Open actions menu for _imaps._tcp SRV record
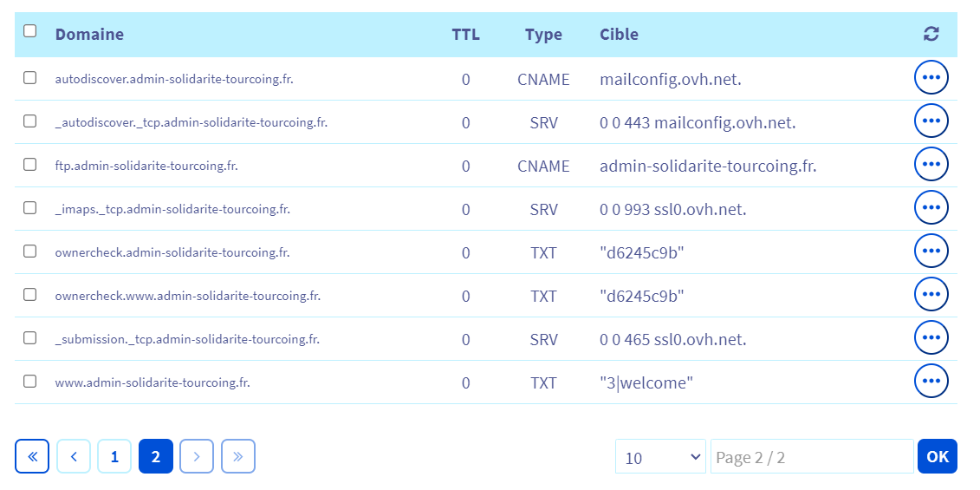 [931, 208]
